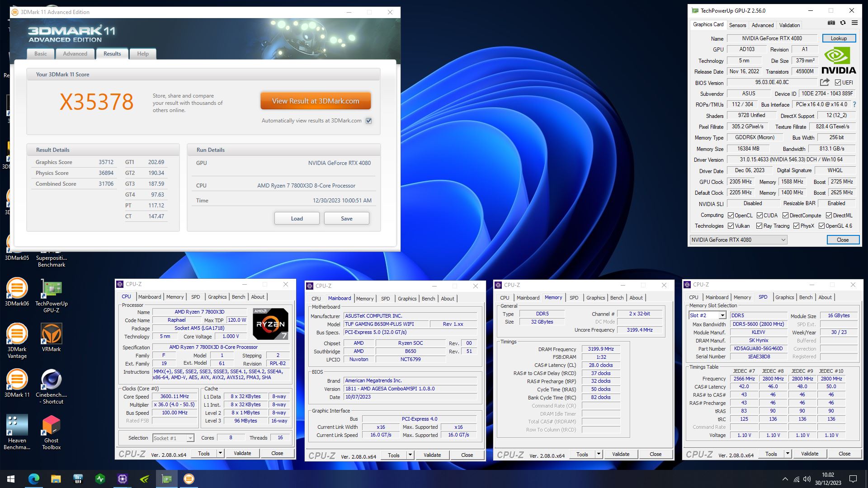Open Bench tab in the CPU tab window
868x488 pixels.
(x=239, y=297)
